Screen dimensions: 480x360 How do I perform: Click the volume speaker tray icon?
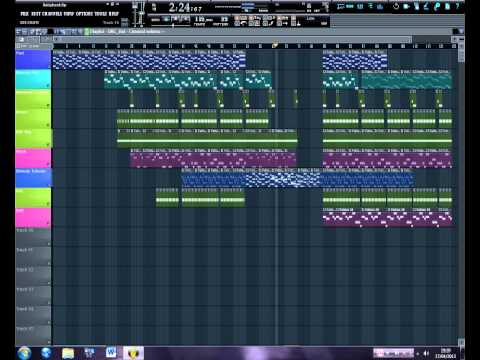click(426, 353)
